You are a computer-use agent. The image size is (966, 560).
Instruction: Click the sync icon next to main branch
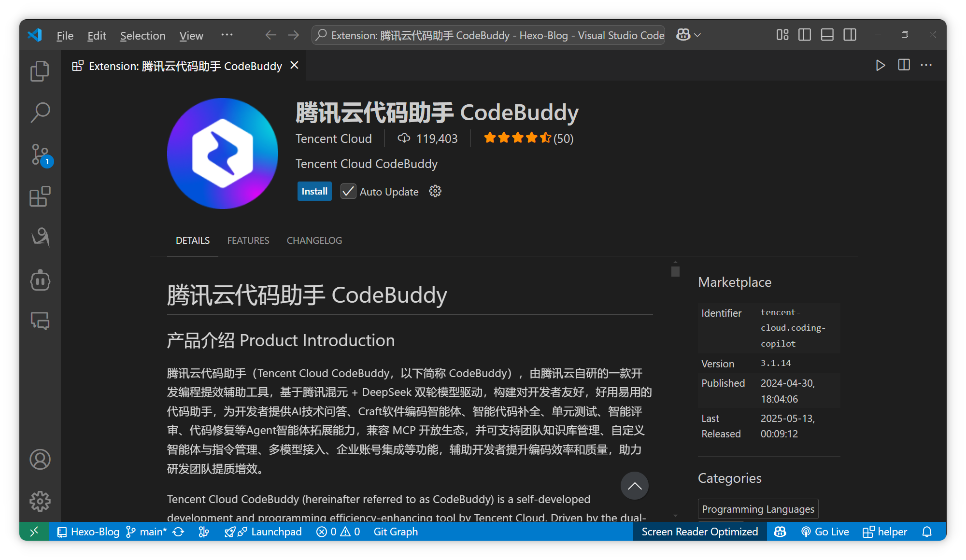coord(178,532)
